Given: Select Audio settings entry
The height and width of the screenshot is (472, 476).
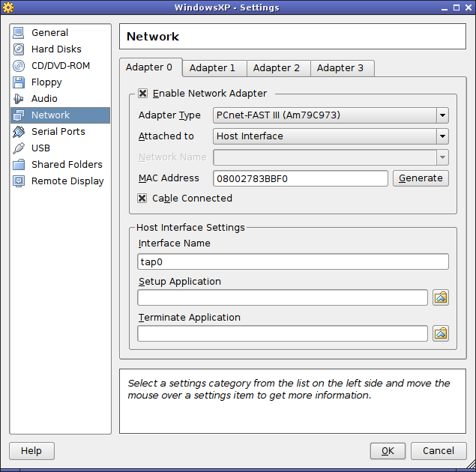Looking at the screenshot, I should click(44, 99).
